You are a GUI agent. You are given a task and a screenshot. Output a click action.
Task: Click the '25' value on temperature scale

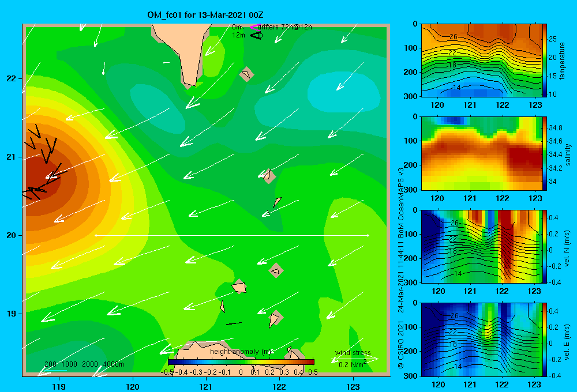(x=552, y=39)
